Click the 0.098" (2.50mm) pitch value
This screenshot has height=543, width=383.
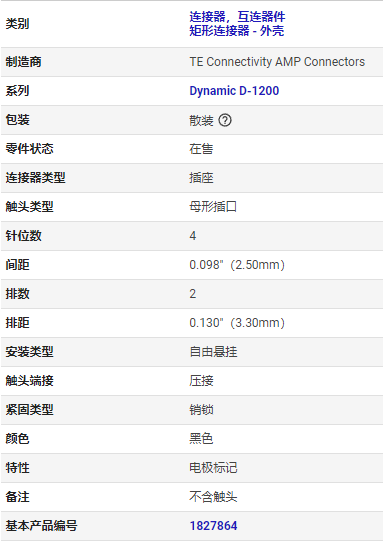pyautogui.click(x=237, y=265)
